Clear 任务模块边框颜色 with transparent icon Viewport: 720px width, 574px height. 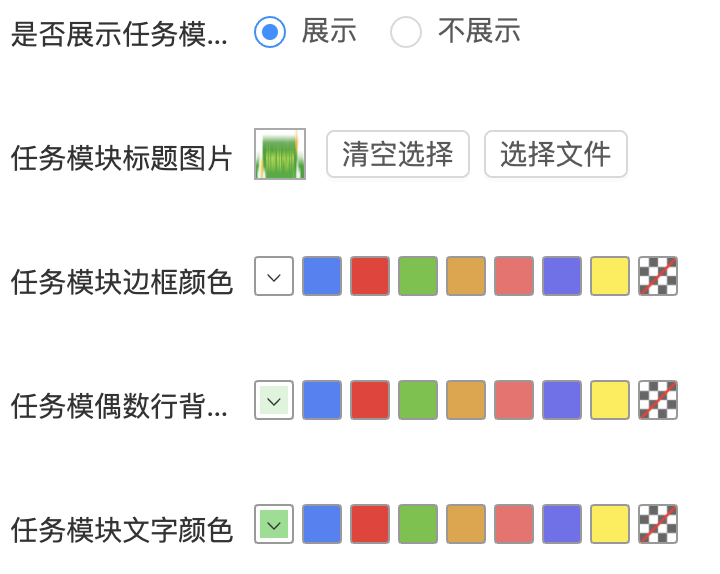click(658, 277)
